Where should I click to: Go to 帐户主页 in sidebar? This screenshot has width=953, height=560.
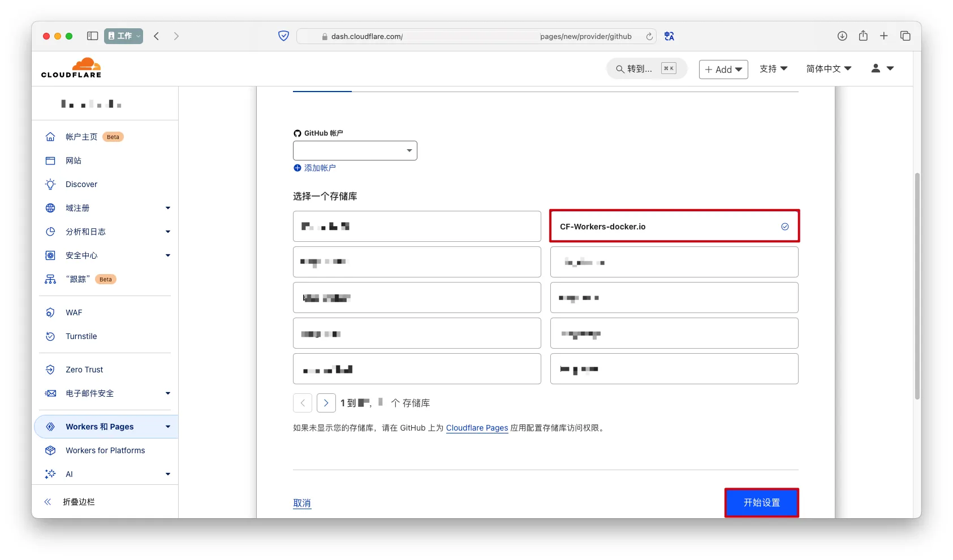point(81,137)
